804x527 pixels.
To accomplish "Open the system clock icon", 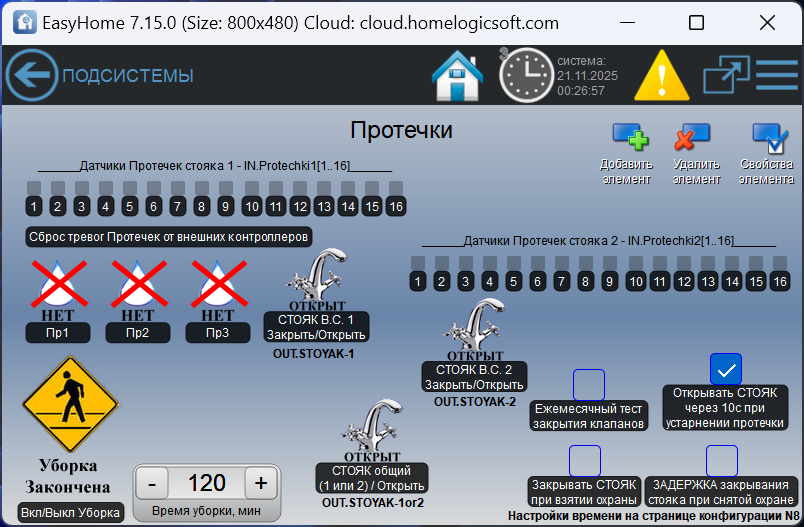I will [526, 75].
